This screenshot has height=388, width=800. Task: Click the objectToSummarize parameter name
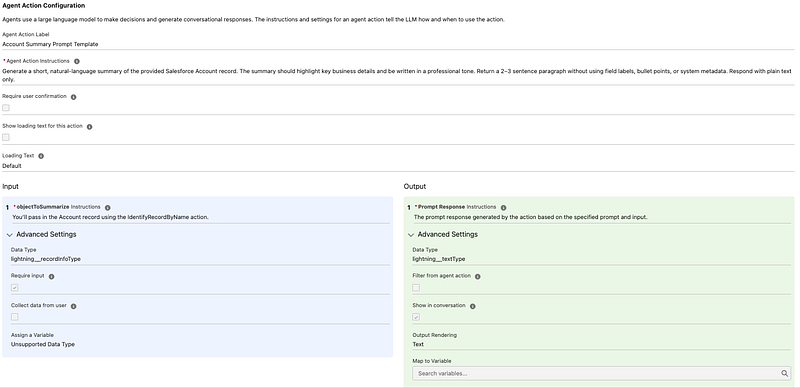43,207
